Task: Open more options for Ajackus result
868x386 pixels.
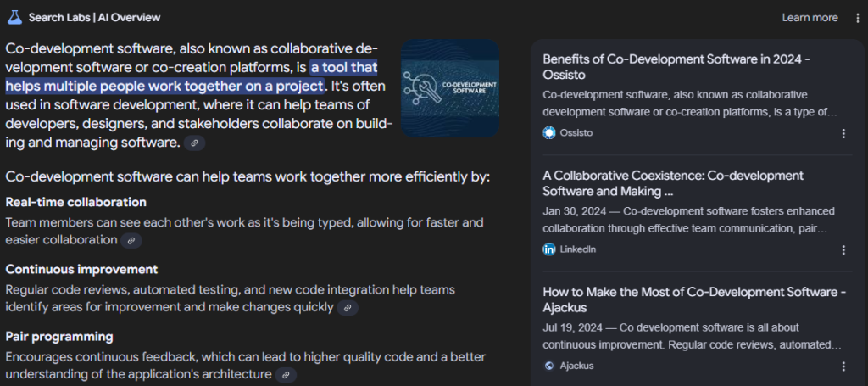Action: click(843, 366)
